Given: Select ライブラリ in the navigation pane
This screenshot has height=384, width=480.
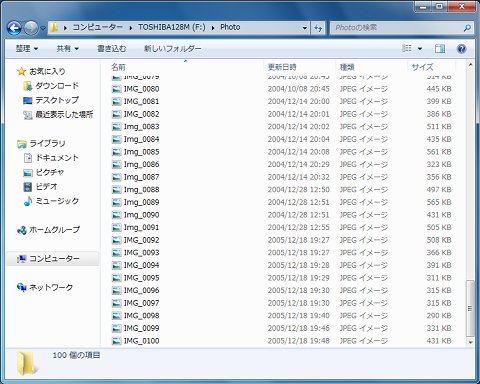Looking at the screenshot, I should point(47,144).
